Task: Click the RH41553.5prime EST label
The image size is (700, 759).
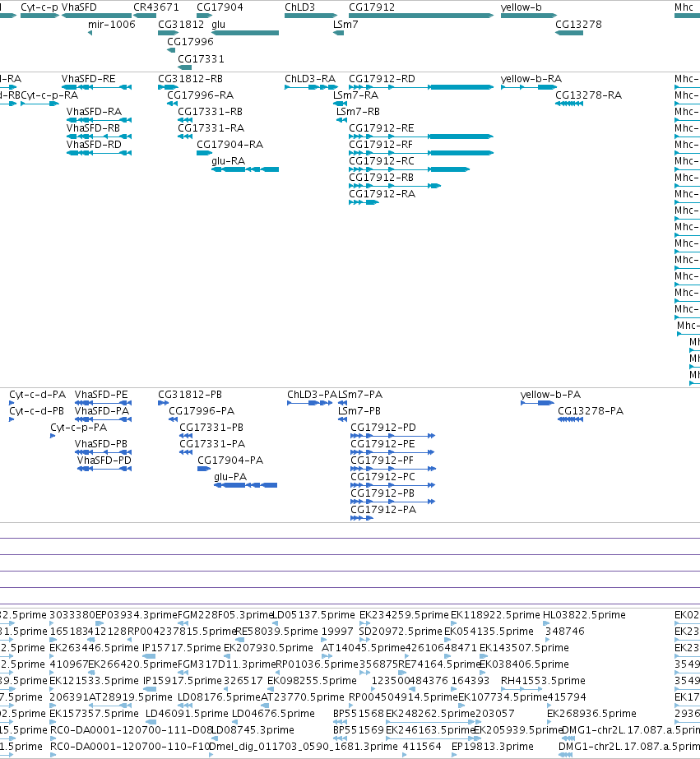Action: (543, 681)
